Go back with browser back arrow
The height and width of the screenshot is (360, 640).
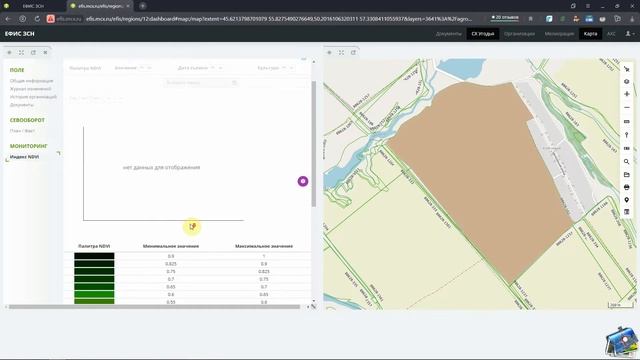pyautogui.click(x=8, y=19)
